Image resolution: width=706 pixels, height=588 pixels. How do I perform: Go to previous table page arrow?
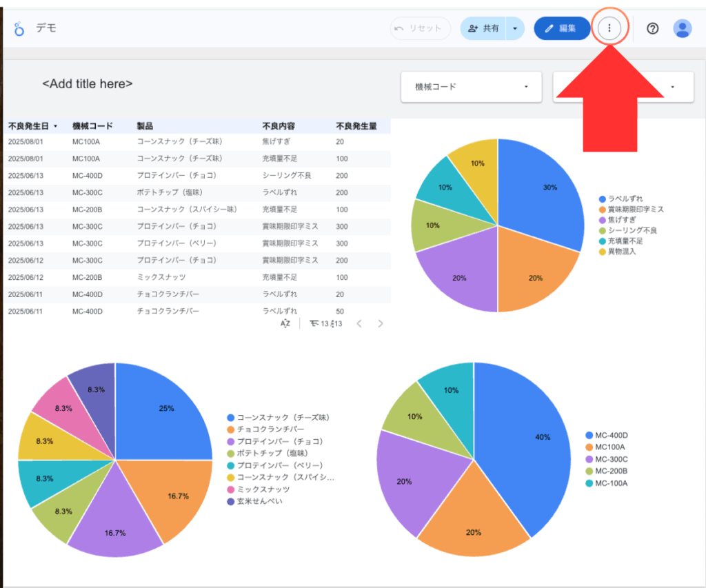pos(359,323)
